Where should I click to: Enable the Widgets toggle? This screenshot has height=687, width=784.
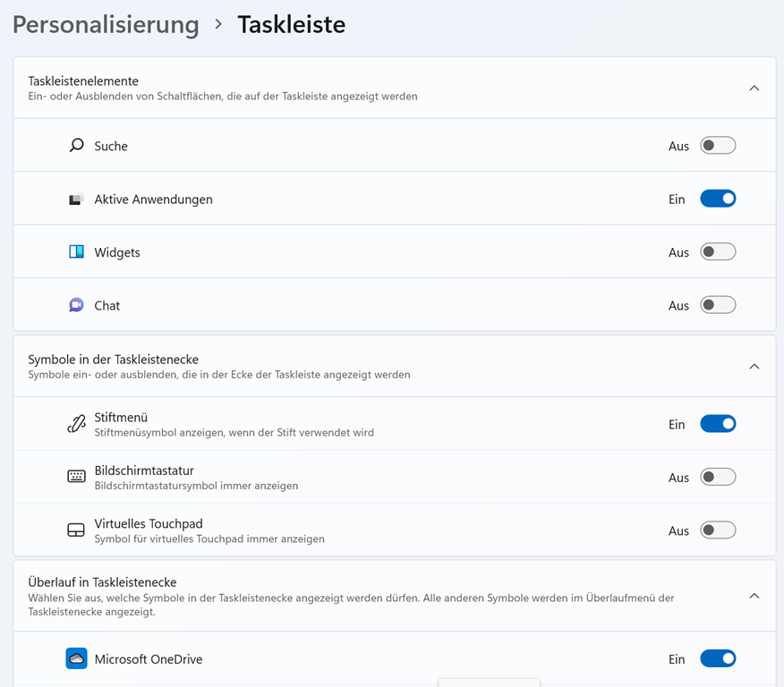tap(718, 252)
